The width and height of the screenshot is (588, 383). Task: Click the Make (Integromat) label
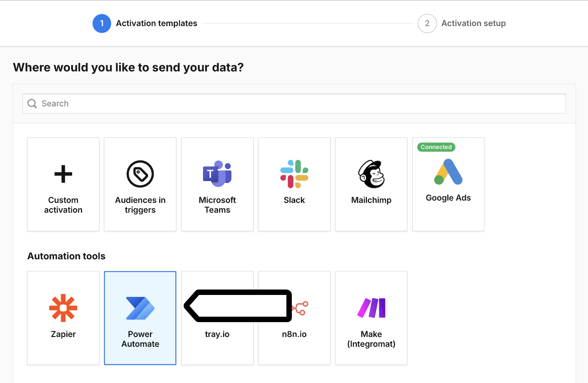pos(371,339)
